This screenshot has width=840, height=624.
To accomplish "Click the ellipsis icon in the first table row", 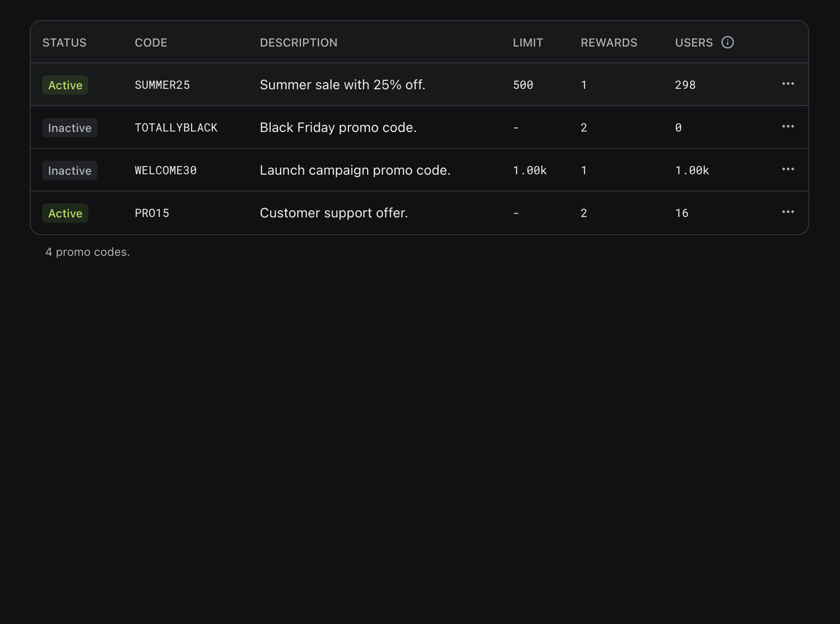I will point(788,84).
